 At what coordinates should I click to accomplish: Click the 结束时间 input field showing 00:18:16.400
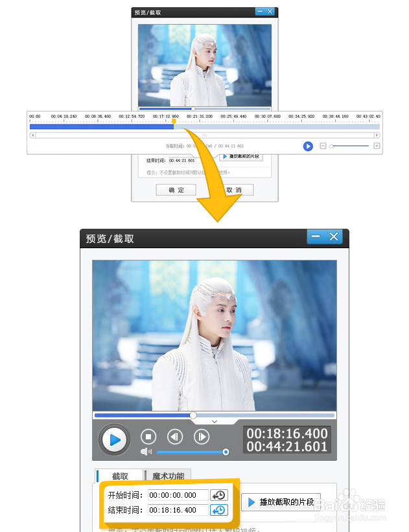pyautogui.click(x=178, y=510)
